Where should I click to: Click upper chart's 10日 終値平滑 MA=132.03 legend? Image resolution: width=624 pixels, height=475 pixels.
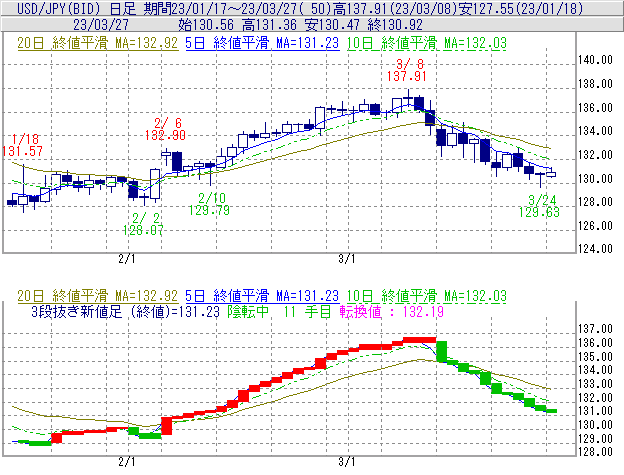tap(427, 43)
